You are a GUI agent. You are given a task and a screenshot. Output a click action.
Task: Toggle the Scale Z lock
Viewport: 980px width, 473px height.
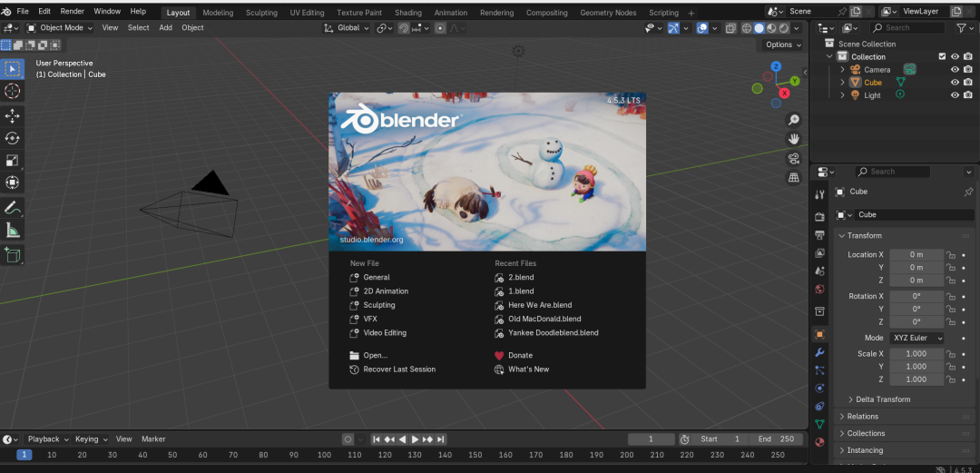(x=951, y=379)
